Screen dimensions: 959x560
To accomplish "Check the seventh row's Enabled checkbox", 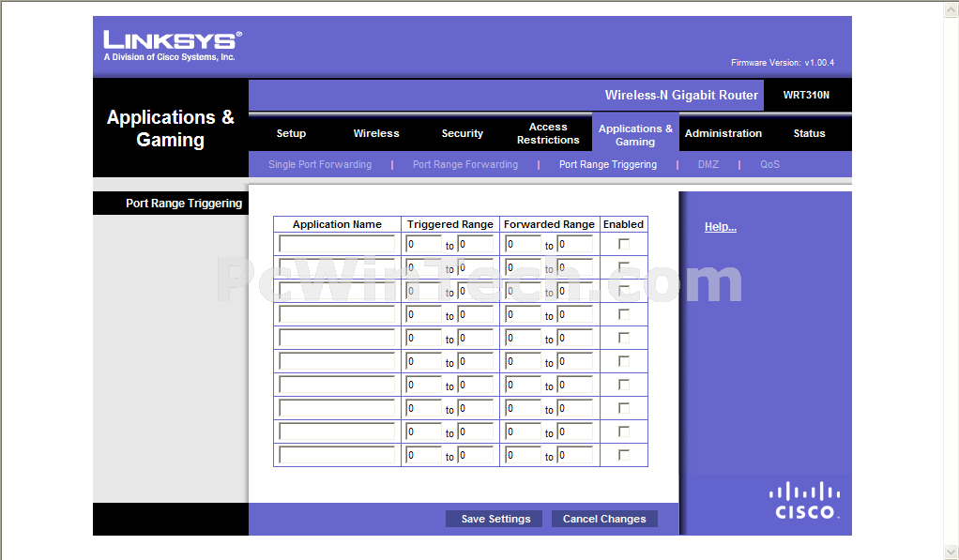I will pos(624,385).
